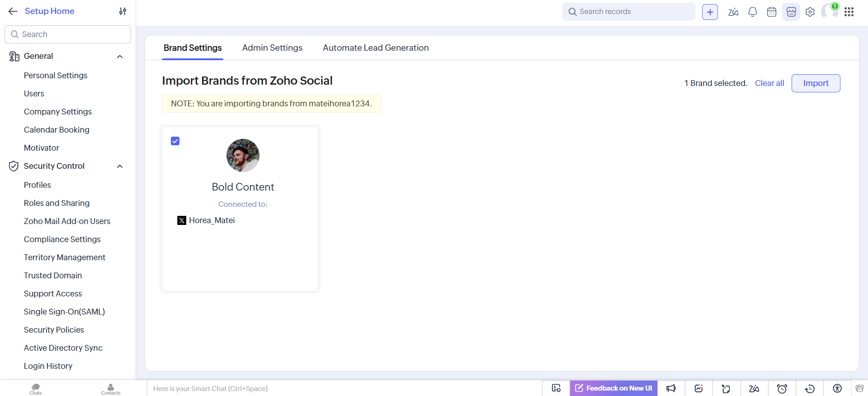Click the Zia icon in bottom bar
Screen dimensions: 868x396
(754, 388)
